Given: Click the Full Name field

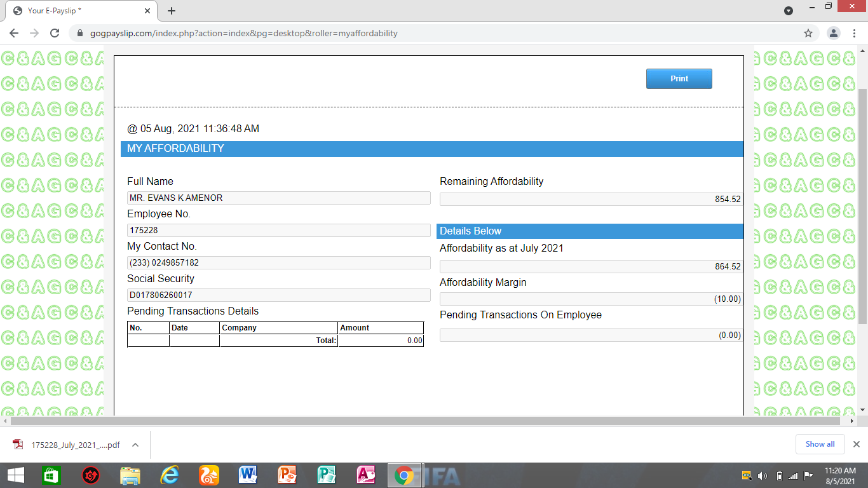Looking at the screenshot, I should coord(278,198).
